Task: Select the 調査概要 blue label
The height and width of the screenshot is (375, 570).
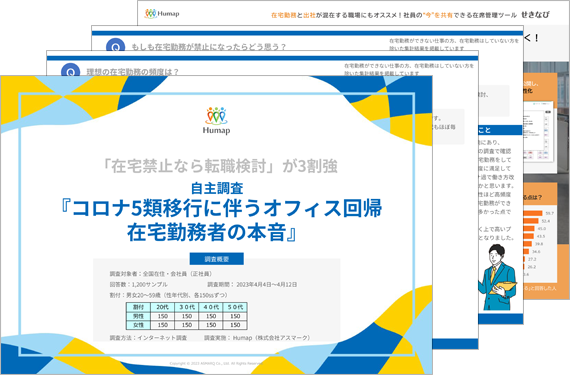Action: click(x=217, y=259)
